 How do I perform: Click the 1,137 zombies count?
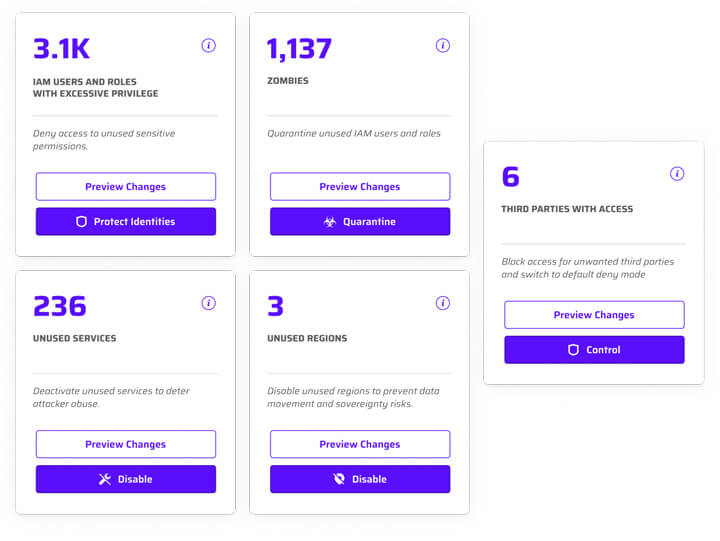coord(299,48)
